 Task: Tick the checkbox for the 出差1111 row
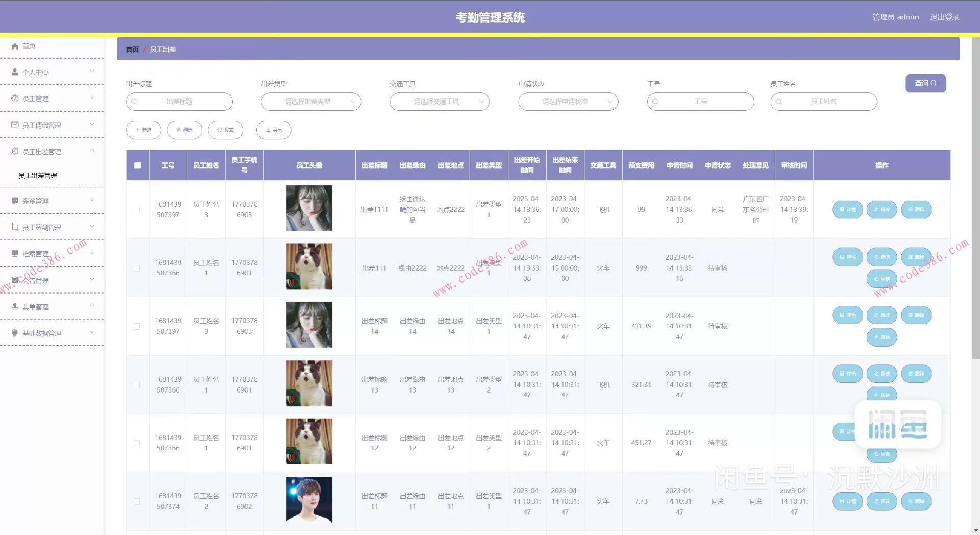(x=137, y=209)
